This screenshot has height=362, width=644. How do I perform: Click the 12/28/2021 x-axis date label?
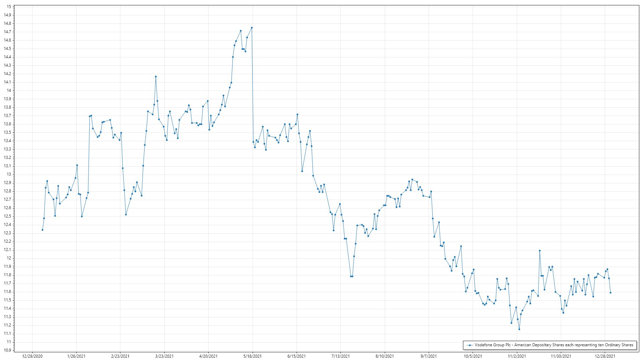coord(605,356)
